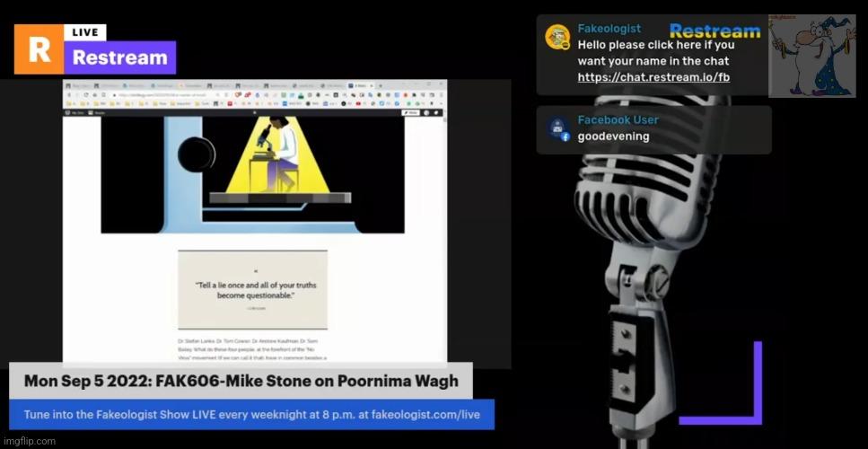Select the active browser tab
Viewport: 868px width, 449px height.
click(361, 86)
